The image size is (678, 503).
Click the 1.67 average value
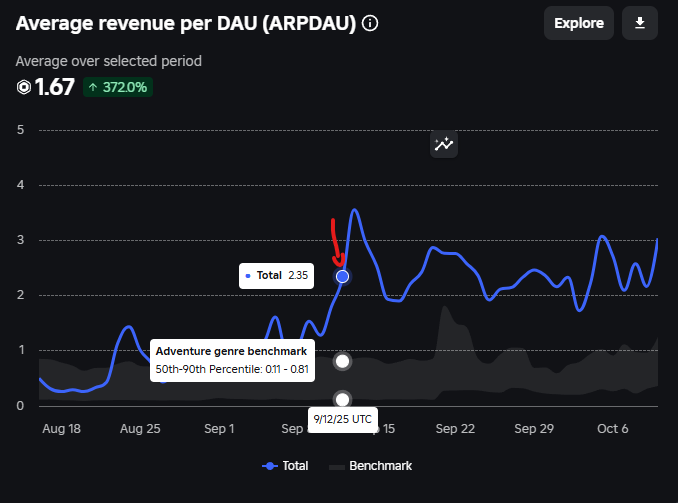tap(54, 87)
